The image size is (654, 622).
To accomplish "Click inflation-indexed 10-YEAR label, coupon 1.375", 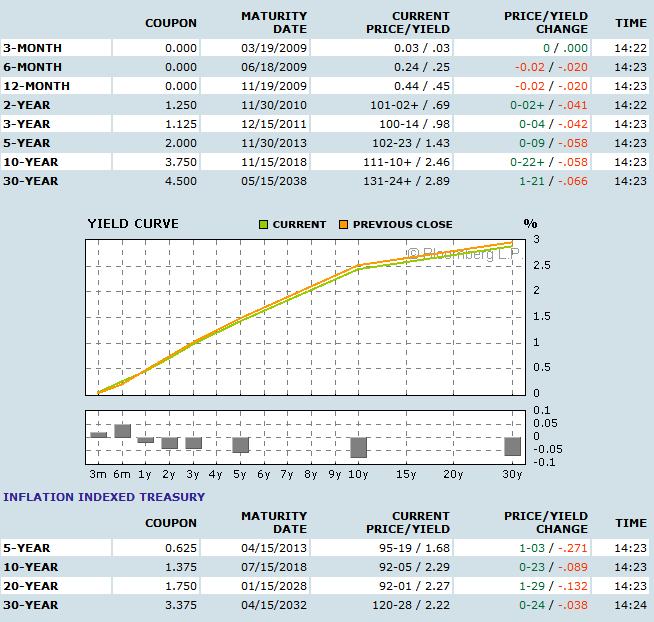I will (31, 567).
